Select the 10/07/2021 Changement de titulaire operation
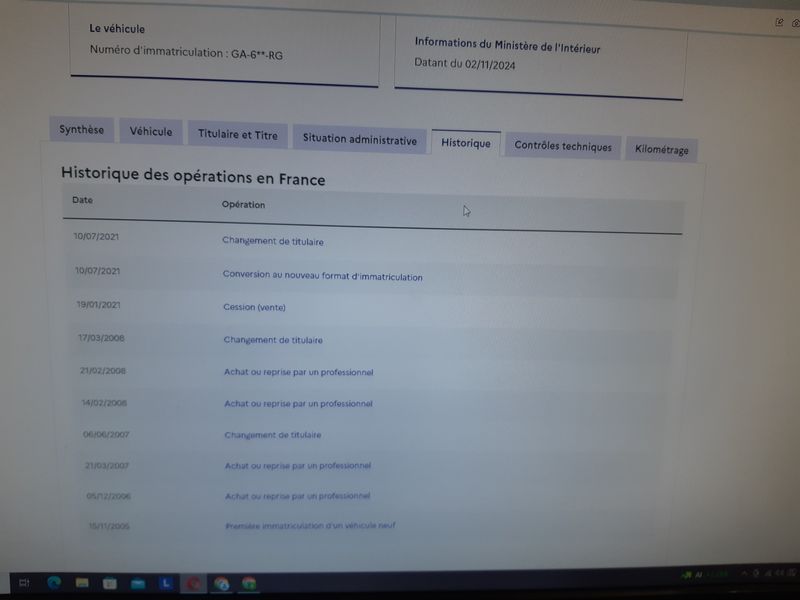 click(x=273, y=241)
